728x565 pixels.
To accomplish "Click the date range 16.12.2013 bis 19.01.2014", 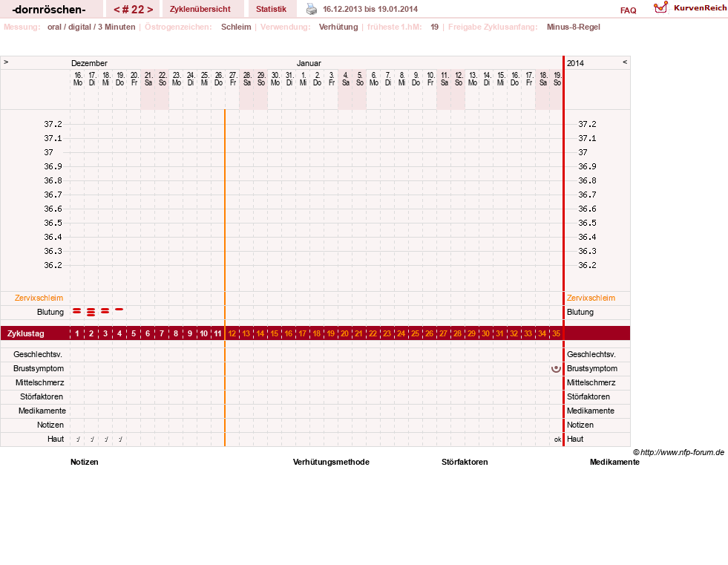I will click(370, 10).
